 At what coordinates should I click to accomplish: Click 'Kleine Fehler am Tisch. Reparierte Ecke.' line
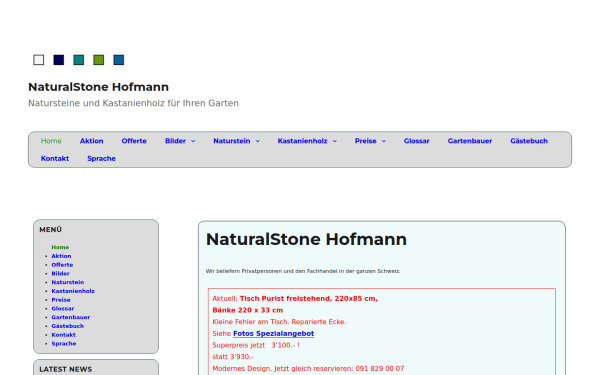[x=279, y=322]
